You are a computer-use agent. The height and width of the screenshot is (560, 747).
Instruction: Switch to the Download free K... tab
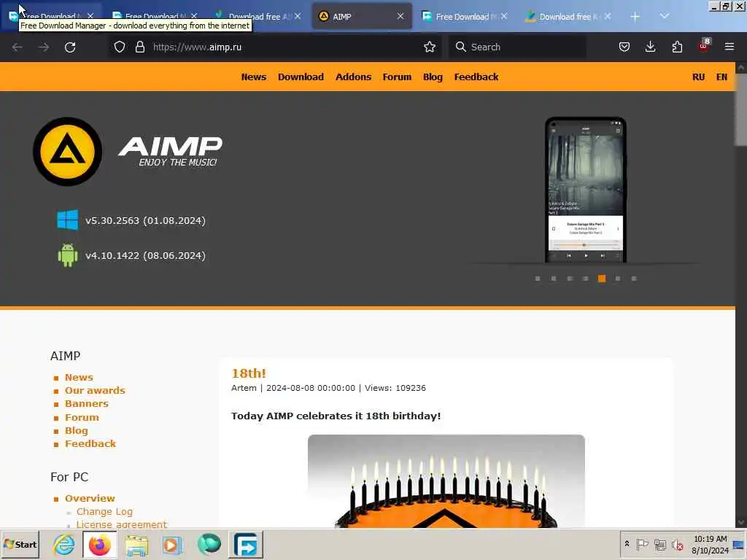pyautogui.click(x=565, y=17)
